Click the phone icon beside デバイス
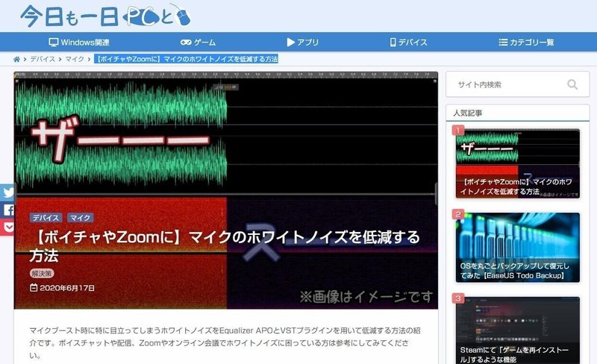Viewport: 597px width, 364px height. tap(393, 43)
